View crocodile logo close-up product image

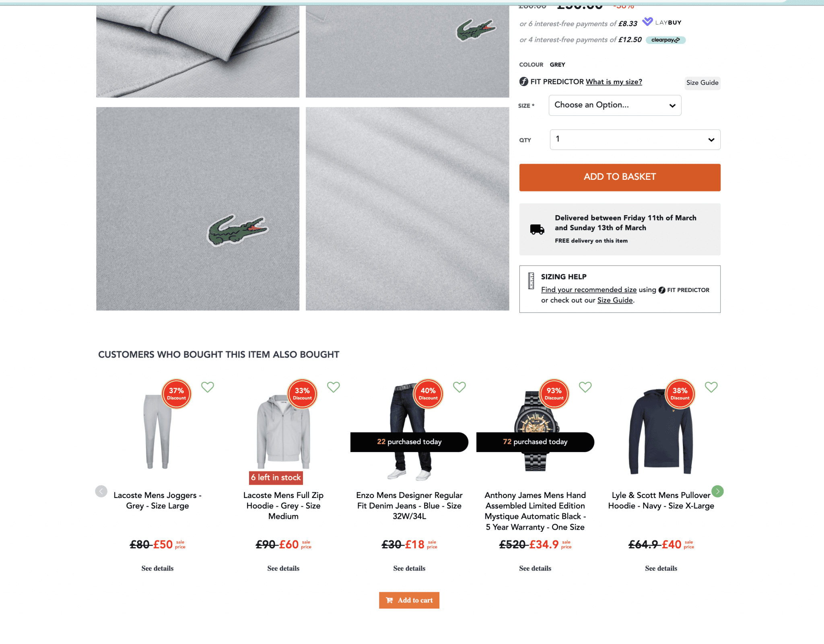tap(198, 209)
